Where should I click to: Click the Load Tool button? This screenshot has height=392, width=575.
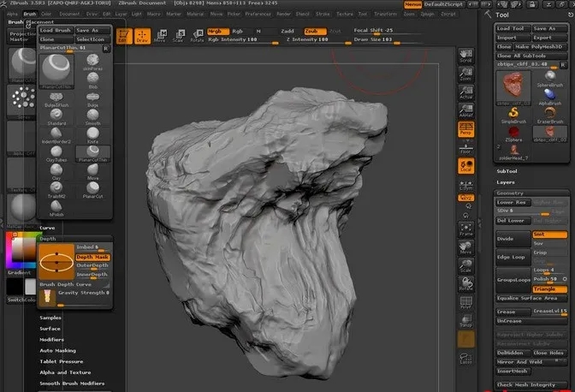coord(511,28)
